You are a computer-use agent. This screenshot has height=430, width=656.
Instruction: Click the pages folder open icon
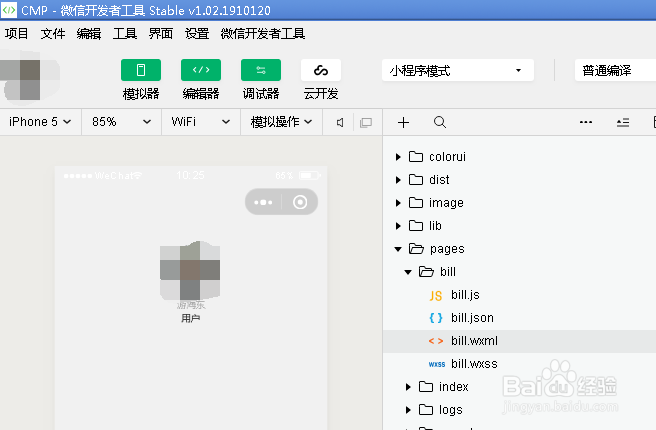coord(416,249)
